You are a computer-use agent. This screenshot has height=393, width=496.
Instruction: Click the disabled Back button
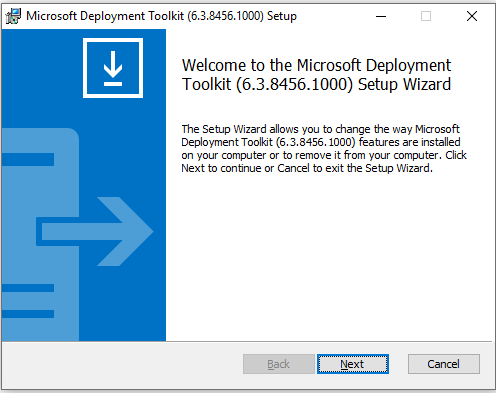click(279, 364)
